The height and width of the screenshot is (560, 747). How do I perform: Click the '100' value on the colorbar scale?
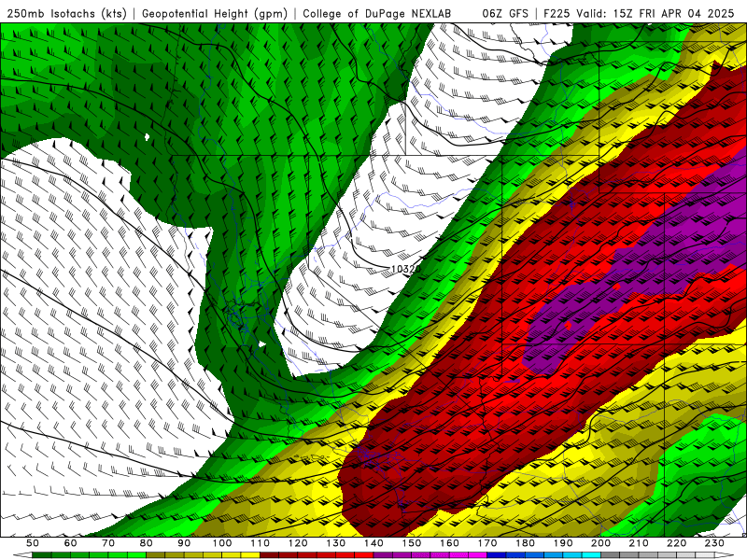coord(222,543)
